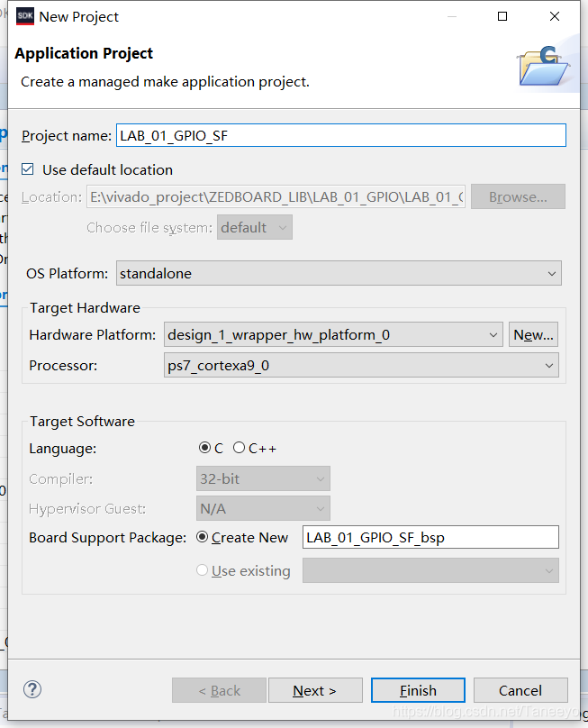588x728 pixels.
Task: Click the BSP name LAB_01_GPIO_SF_bsp field
Action: point(430,537)
